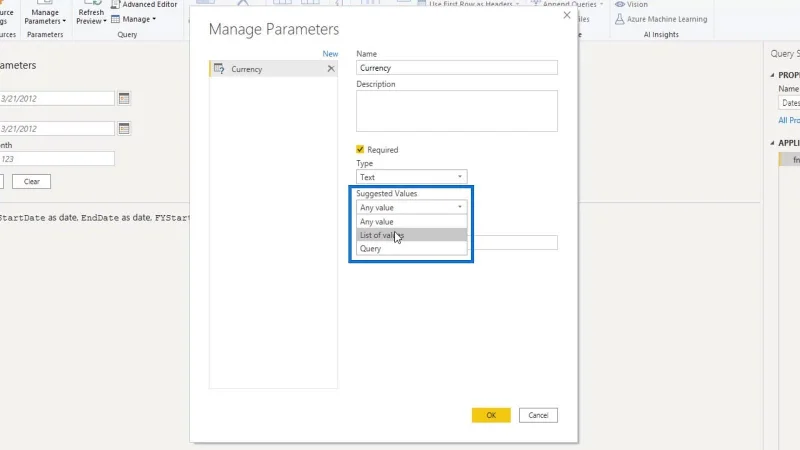Uncheck the Required checkbox

click(360, 149)
